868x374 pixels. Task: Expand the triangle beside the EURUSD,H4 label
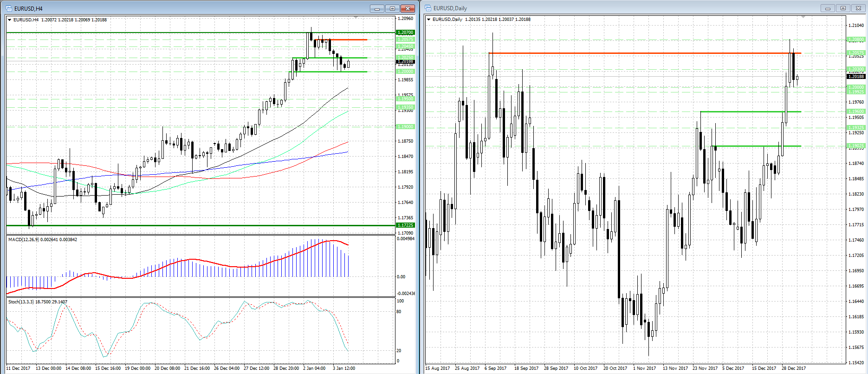click(9, 20)
